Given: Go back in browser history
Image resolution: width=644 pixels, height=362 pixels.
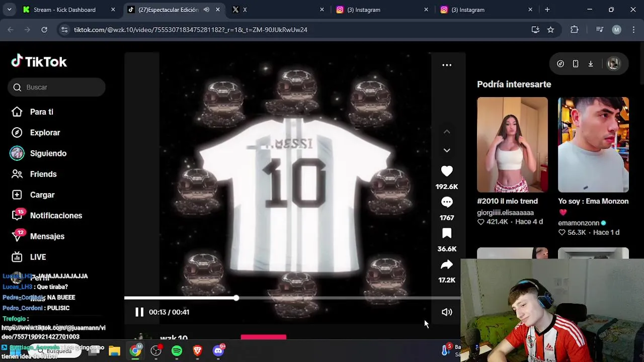Looking at the screenshot, I should (x=11, y=30).
